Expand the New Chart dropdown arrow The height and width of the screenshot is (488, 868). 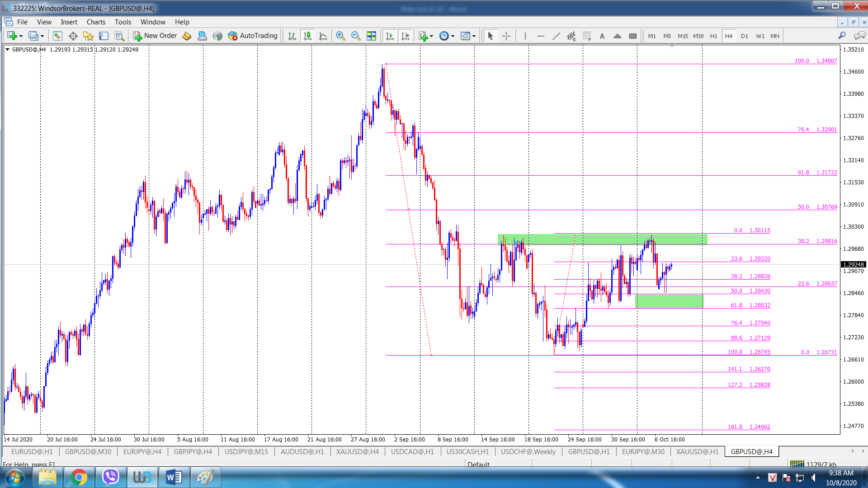[21, 36]
